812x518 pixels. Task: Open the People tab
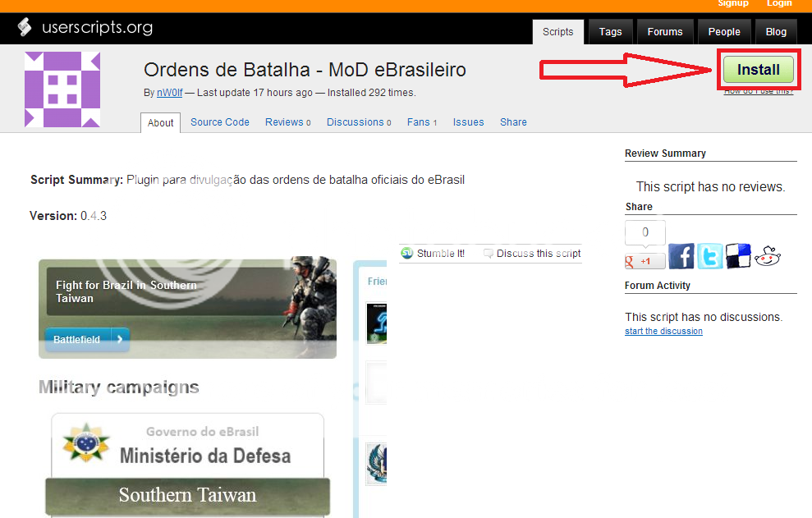click(724, 31)
